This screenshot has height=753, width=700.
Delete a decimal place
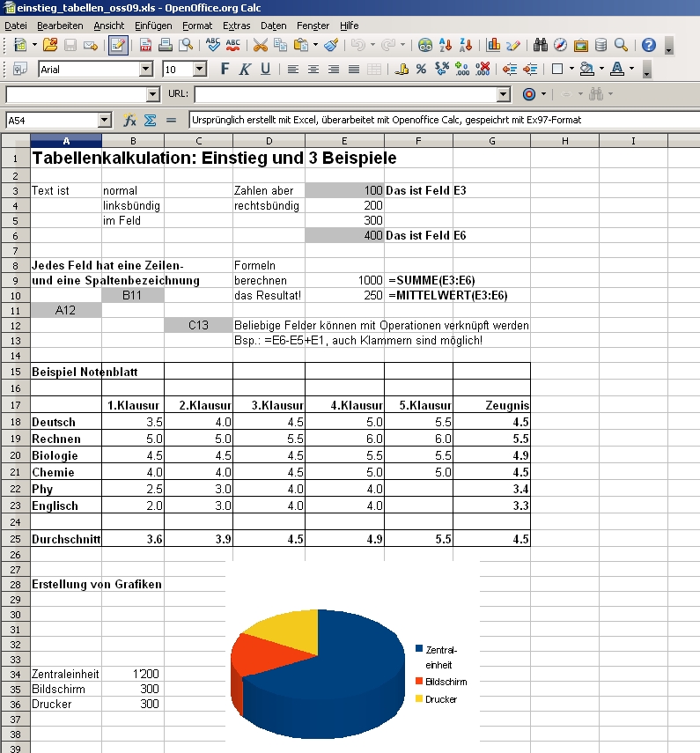tap(483, 70)
